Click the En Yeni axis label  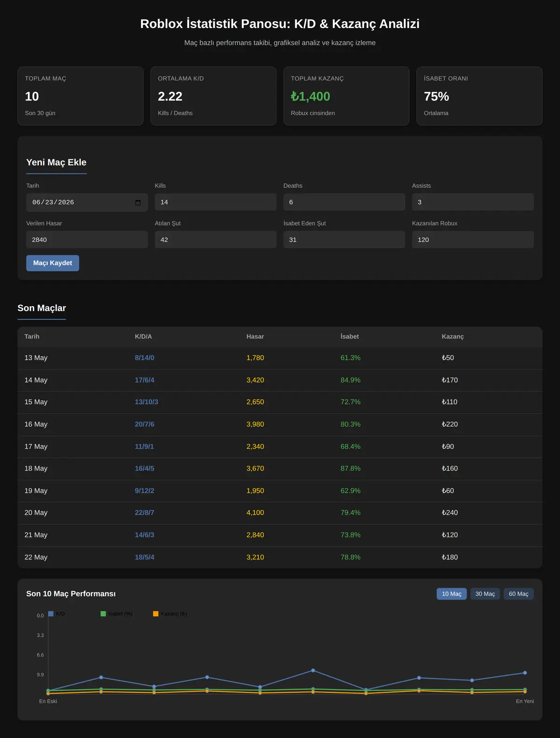pos(525,701)
